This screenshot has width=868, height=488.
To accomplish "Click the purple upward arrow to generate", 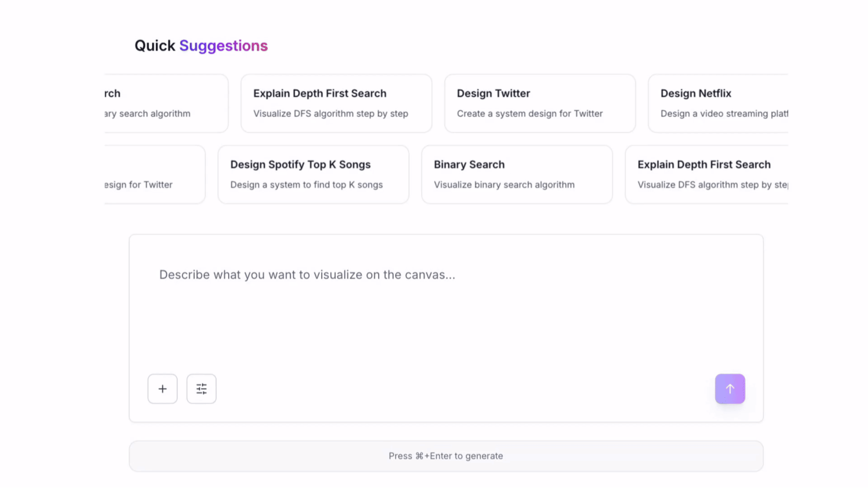I will tap(730, 389).
